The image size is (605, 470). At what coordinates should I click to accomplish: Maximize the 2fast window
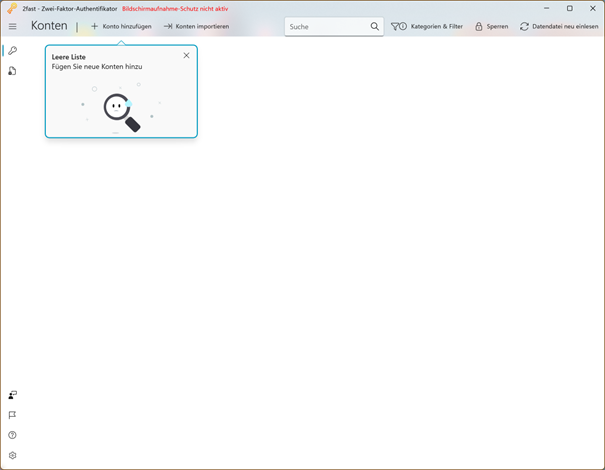pyautogui.click(x=570, y=8)
